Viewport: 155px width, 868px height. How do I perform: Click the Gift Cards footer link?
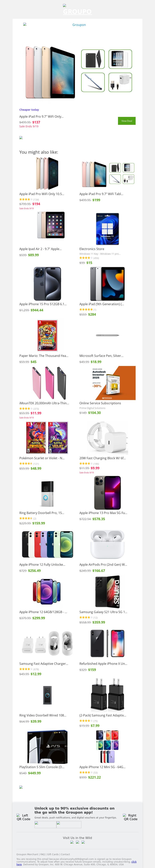(53, 854)
